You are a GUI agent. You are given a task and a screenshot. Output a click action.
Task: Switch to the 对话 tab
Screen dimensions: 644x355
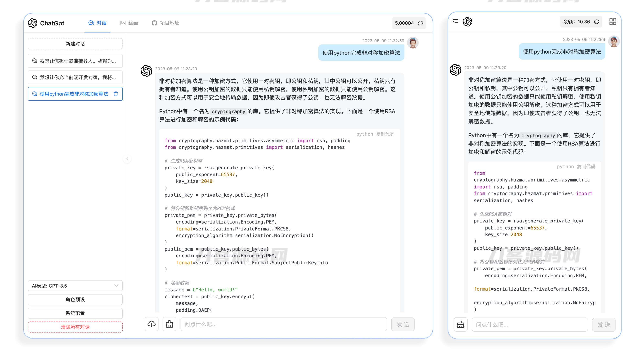pyautogui.click(x=98, y=23)
